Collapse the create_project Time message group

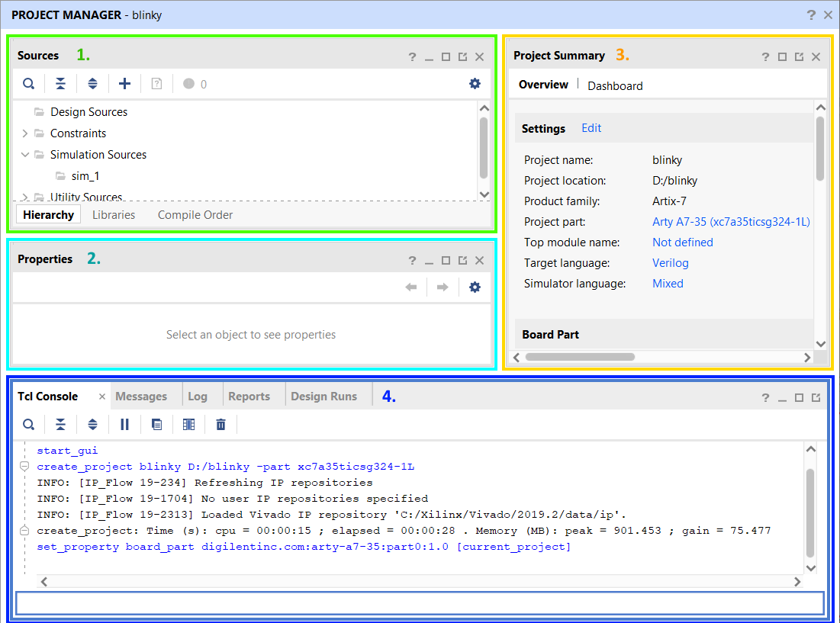click(x=24, y=531)
